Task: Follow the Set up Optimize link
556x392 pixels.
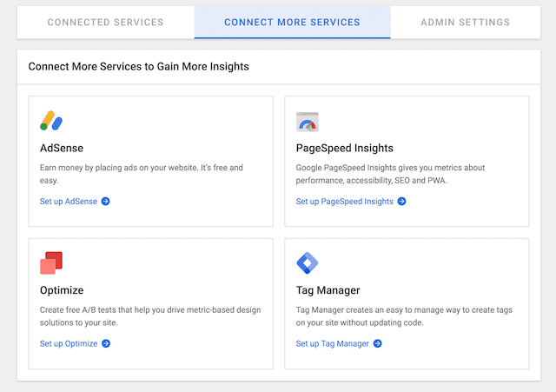Action: 69,343
